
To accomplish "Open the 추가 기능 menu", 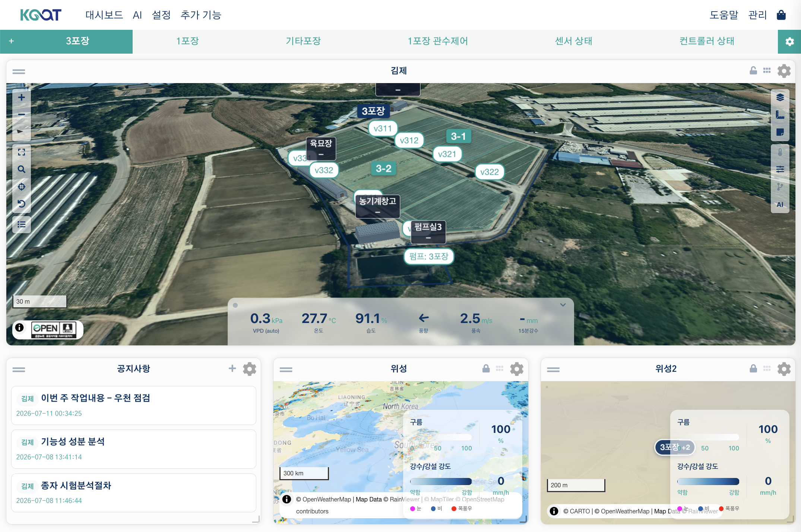I will coord(201,15).
